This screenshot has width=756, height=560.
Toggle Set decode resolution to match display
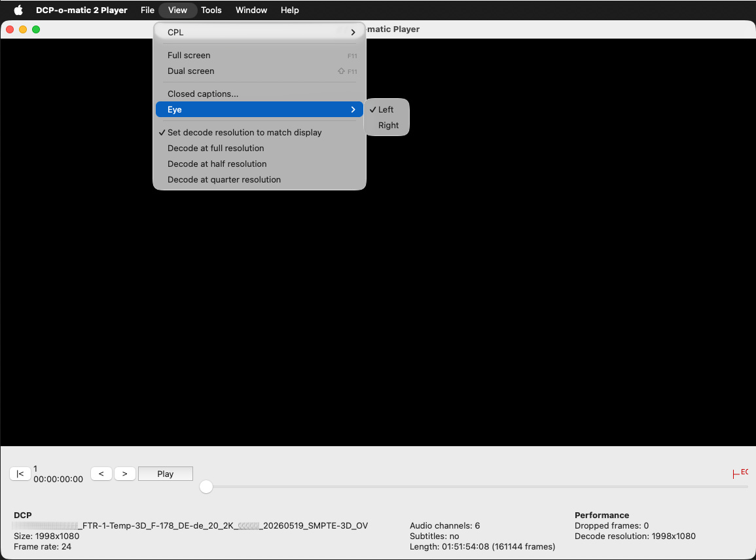pyautogui.click(x=259, y=133)
